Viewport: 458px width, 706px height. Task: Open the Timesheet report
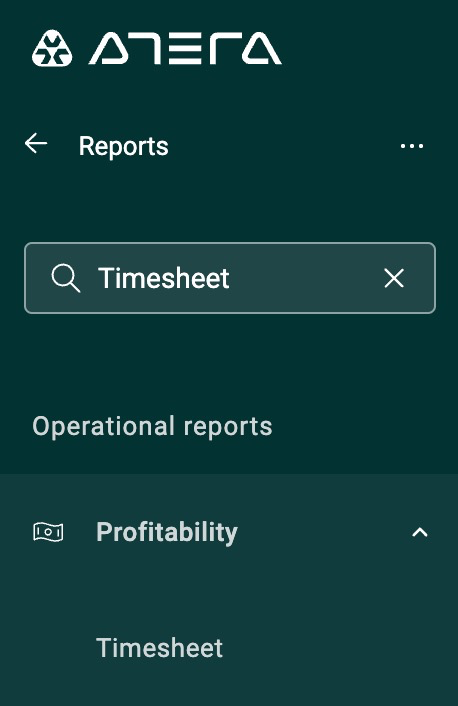[159, 648]
